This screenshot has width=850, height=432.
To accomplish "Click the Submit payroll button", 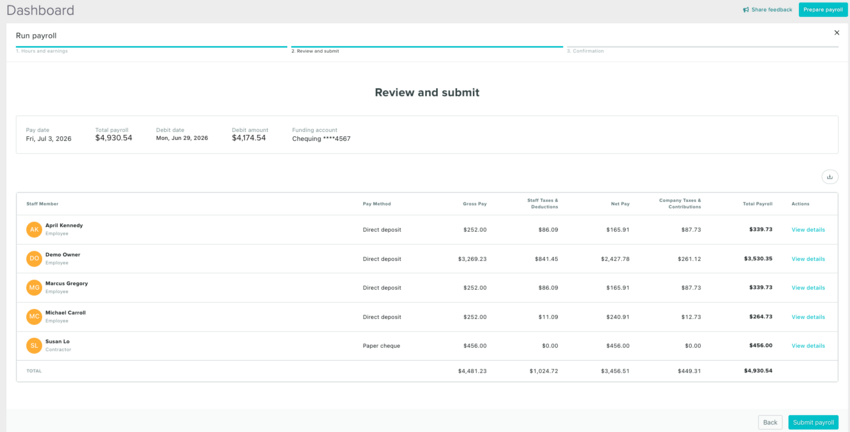I will 813,422.
